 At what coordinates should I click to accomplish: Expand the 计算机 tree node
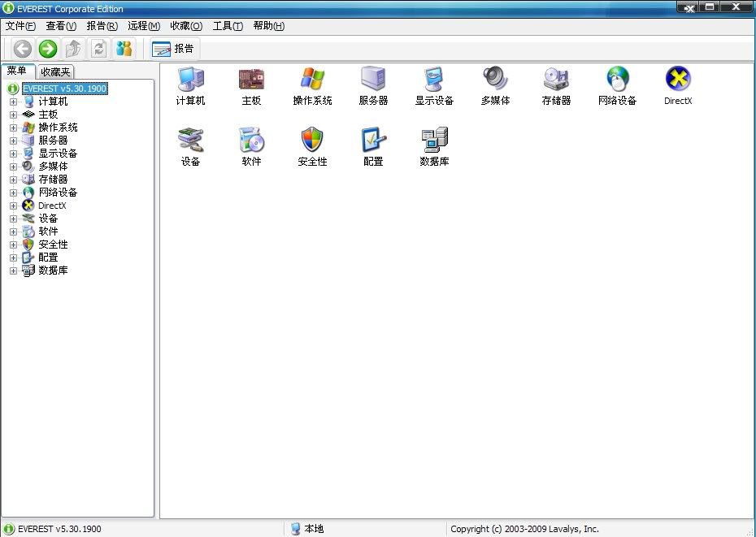[13, 102]
